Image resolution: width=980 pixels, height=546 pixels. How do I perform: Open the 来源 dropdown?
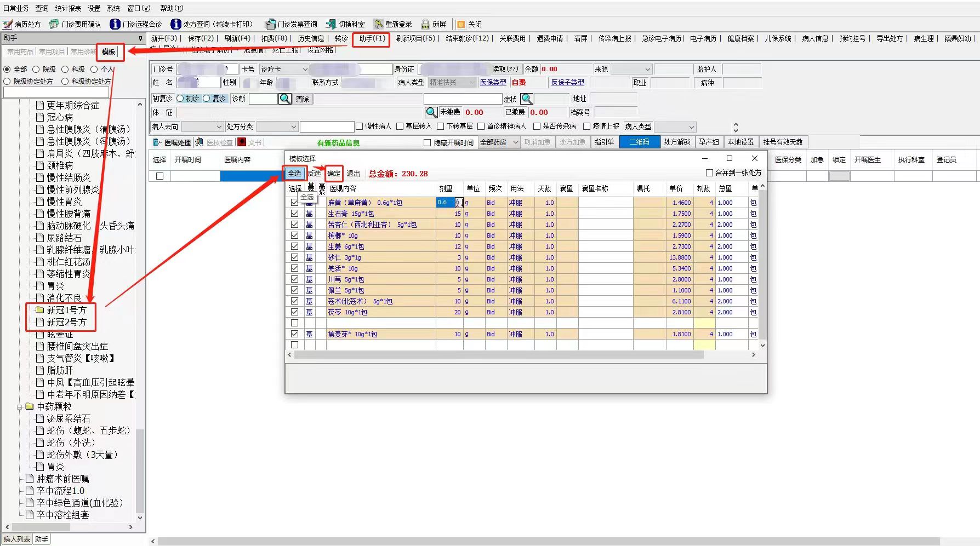(647, 70)
